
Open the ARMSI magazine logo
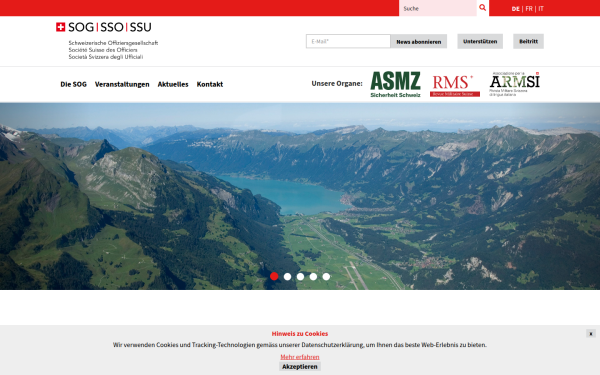pyautogui.click(x=514, y=84)
